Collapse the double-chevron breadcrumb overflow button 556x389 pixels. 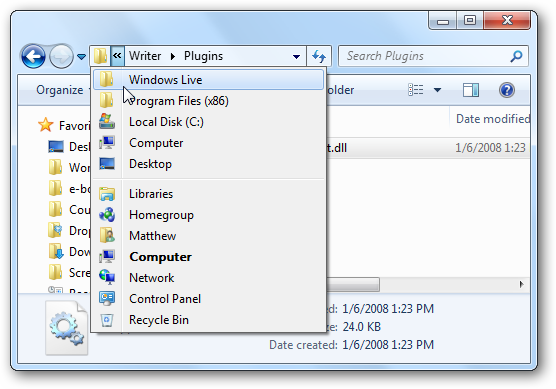(117, 56)
